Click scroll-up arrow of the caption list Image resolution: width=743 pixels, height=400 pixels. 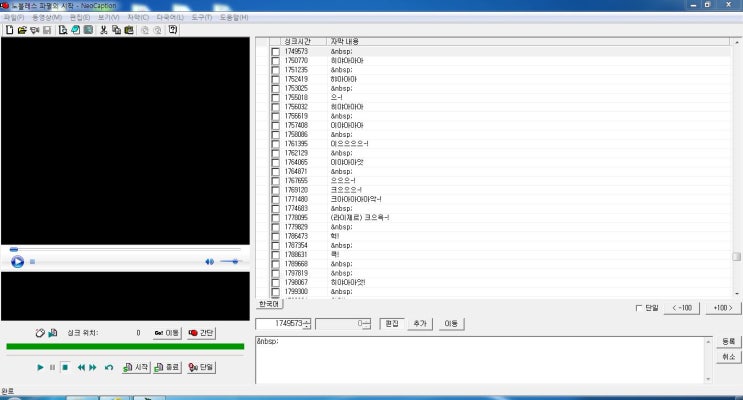[x=736, y=43]
